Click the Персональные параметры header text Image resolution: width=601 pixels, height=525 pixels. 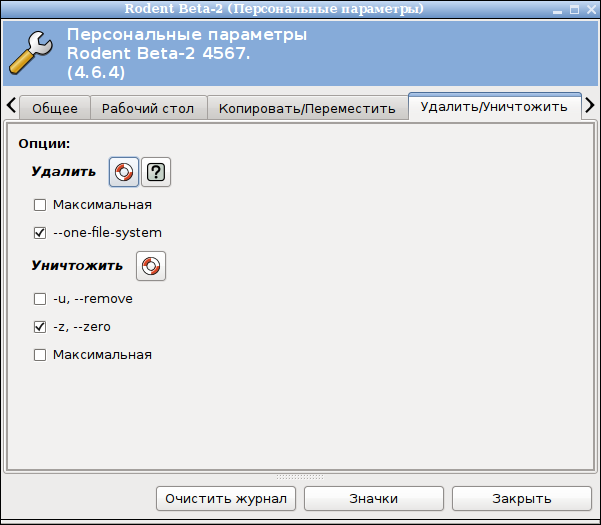point(187,34)
